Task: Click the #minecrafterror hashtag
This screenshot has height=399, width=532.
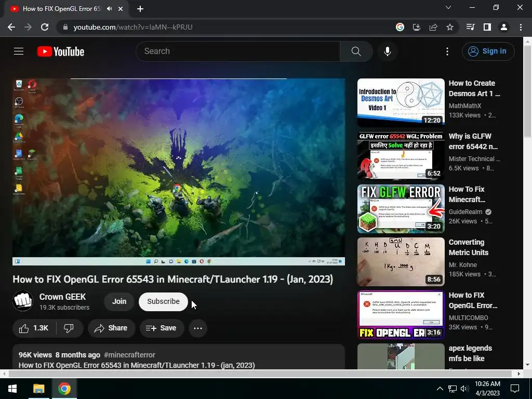Action: point(129,355)
